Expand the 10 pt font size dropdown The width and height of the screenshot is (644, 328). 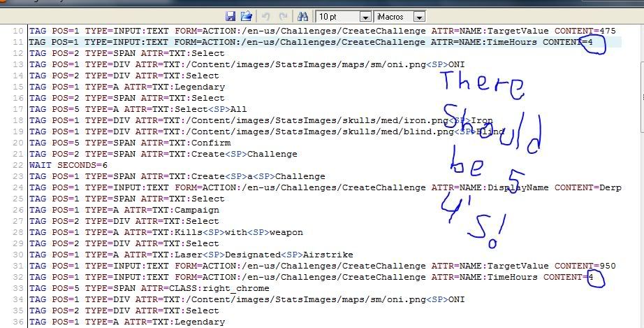(365, 16)
